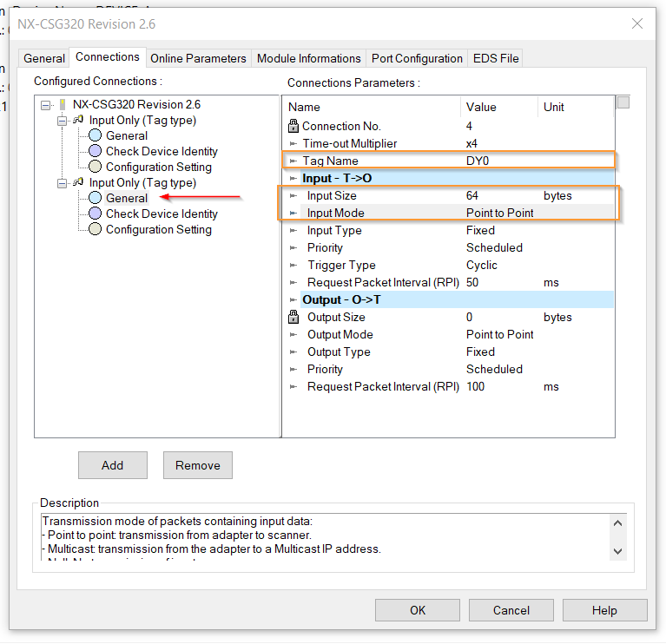This screenshot has height=644, width=666.
Task: Click the arrow marker beside input Request Packet Interval 50
Action: pos(293,283)
